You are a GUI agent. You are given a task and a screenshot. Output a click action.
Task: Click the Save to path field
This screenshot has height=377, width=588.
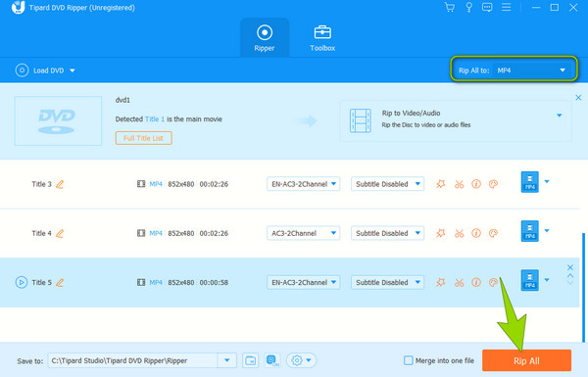[133, 360]
